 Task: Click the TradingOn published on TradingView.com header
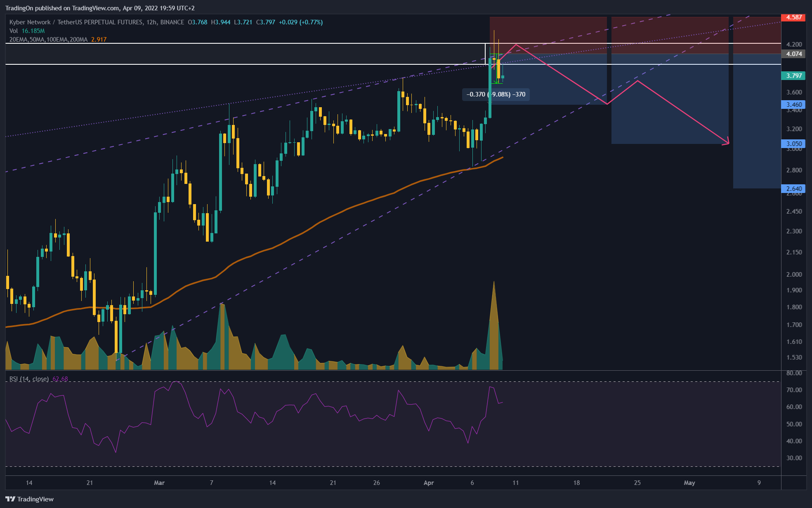tap(100, 8)
